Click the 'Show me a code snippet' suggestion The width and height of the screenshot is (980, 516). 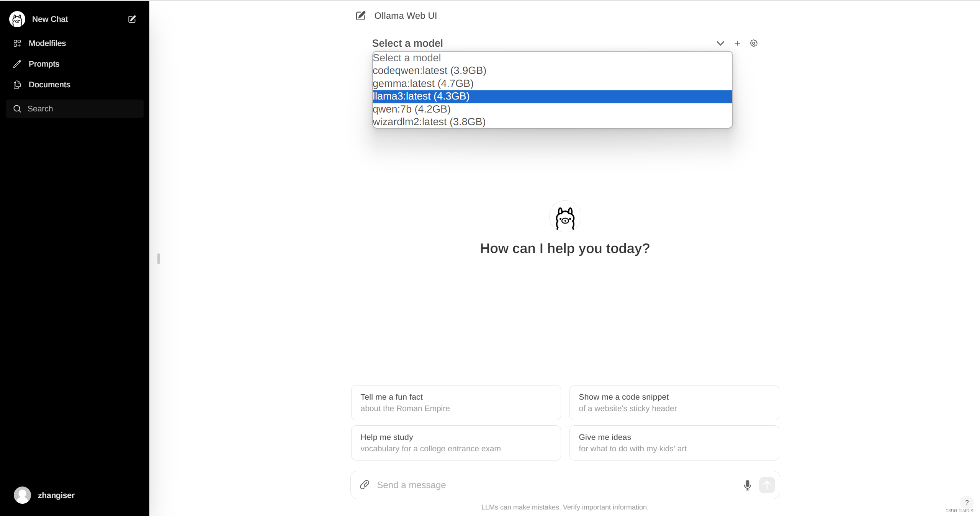pyautogui.click(x=674, y=403)
